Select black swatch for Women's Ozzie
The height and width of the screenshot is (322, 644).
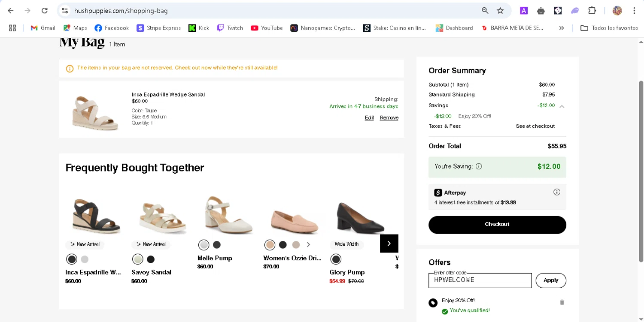click(x=283, y=245)
